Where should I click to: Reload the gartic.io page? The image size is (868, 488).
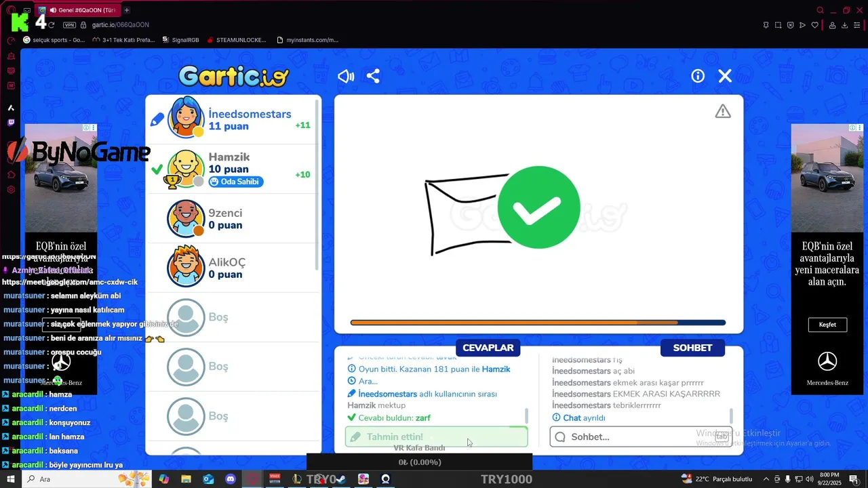pyautogui.click(x=52, y=25)
